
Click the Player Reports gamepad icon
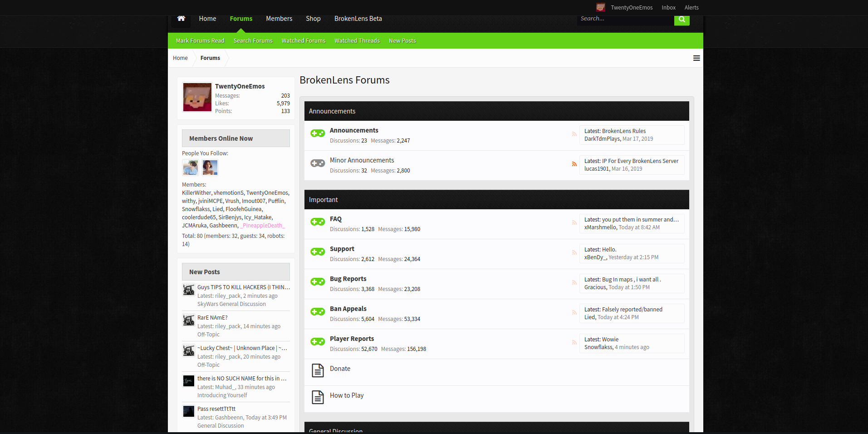(318, 341)
